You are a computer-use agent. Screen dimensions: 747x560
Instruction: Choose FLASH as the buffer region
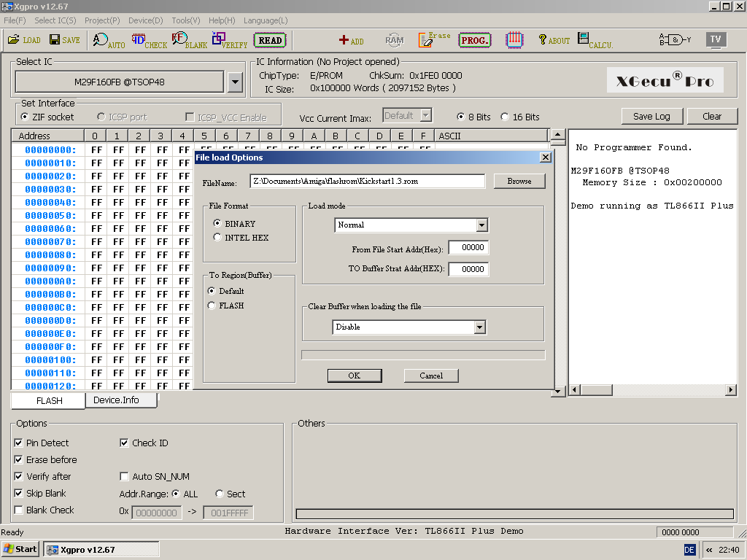pyautogui.click(x=212, y=306)
